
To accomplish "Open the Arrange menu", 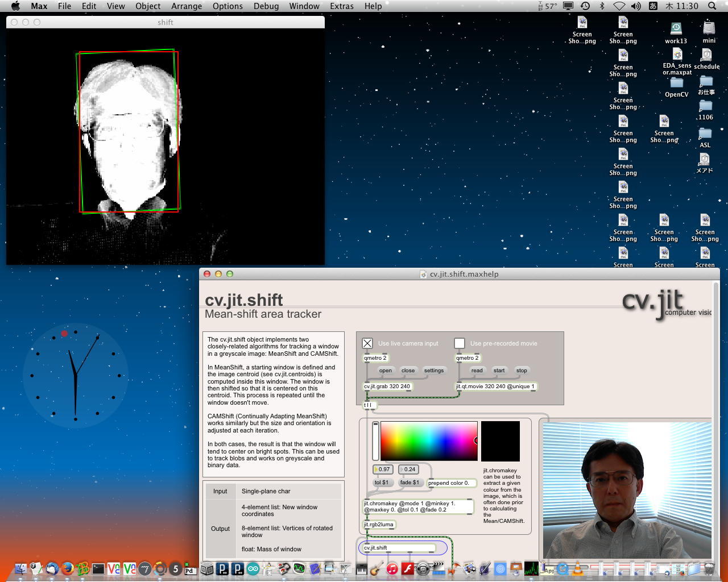I will [187, 6].
